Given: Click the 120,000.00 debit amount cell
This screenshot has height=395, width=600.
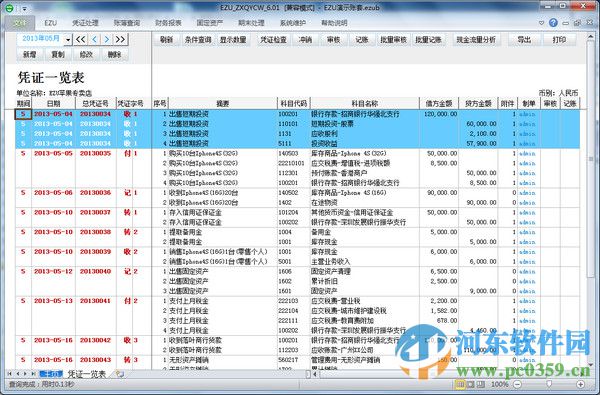Looking at the screenshot, I should tap(439, 114).
